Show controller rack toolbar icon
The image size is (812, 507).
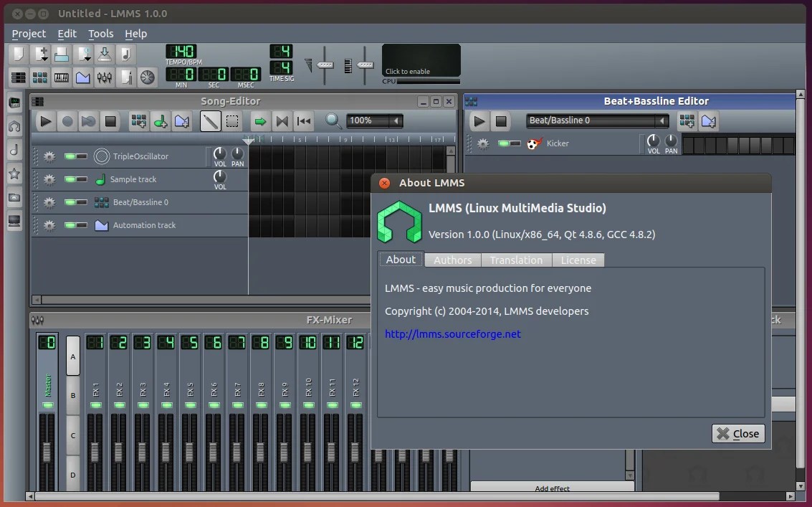(x=148, y=77)
